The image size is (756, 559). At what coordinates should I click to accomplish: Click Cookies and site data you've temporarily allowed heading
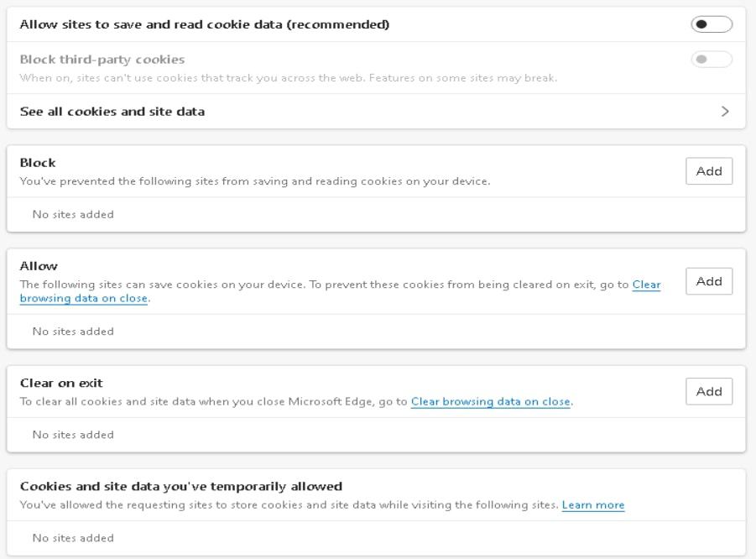point(180,486)
